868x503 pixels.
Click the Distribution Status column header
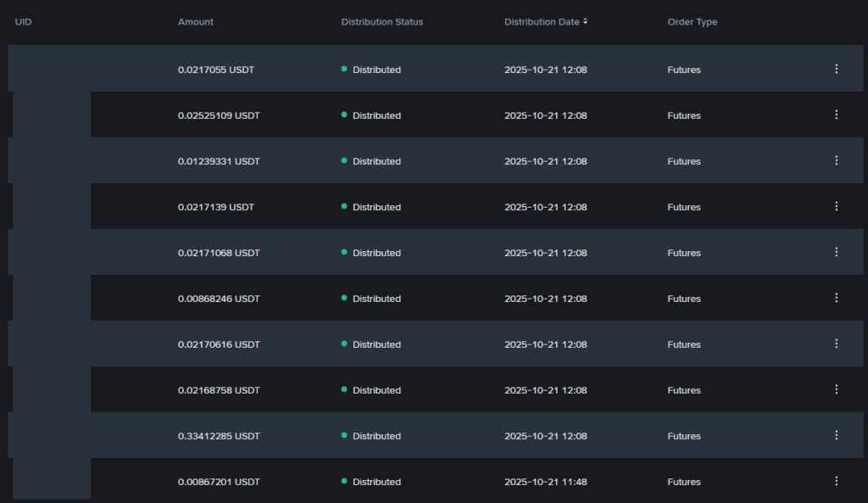[381, 22]
